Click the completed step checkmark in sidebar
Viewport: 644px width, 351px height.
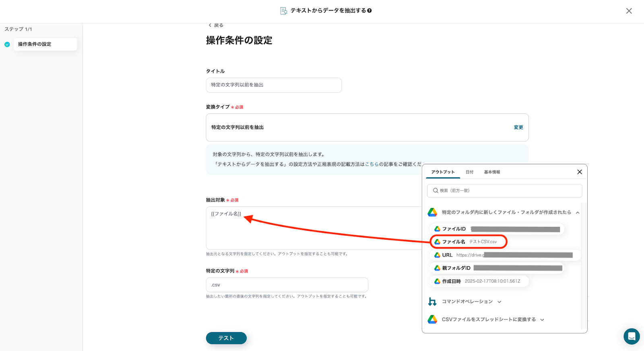click(7, 45)
